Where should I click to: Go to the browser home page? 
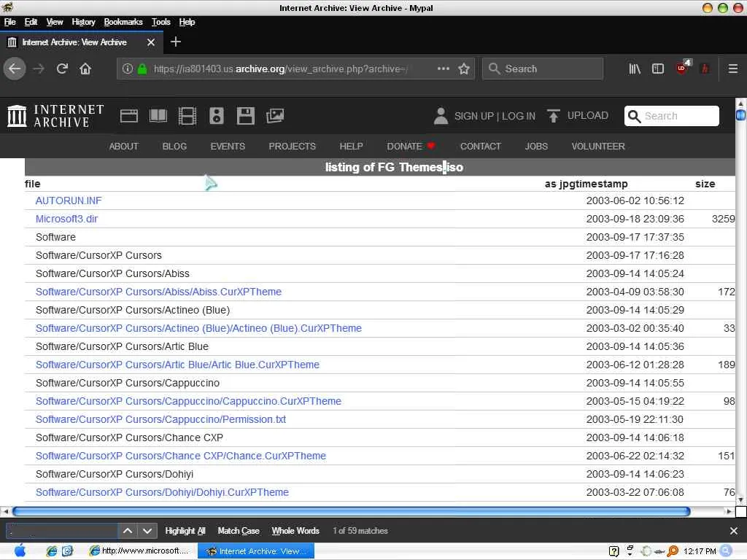click(85, 69)
